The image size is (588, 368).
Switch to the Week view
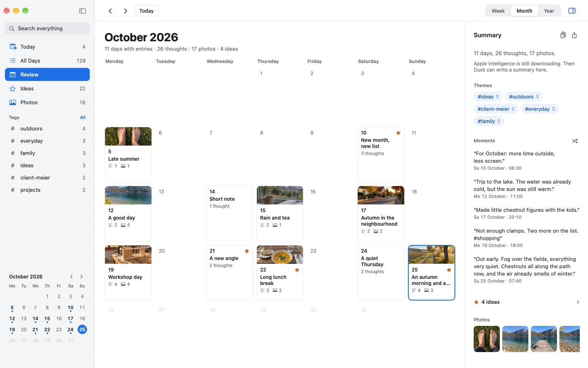[498, 11]
